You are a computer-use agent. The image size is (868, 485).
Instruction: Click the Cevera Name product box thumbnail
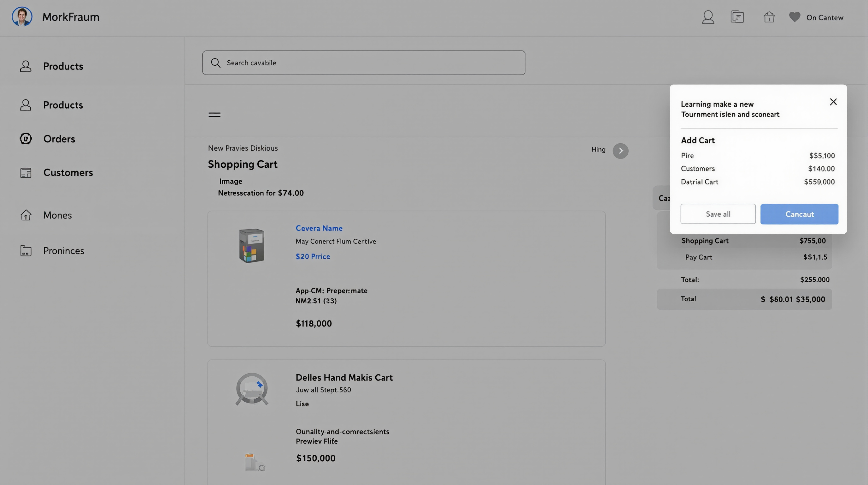[x=252, y=246]
